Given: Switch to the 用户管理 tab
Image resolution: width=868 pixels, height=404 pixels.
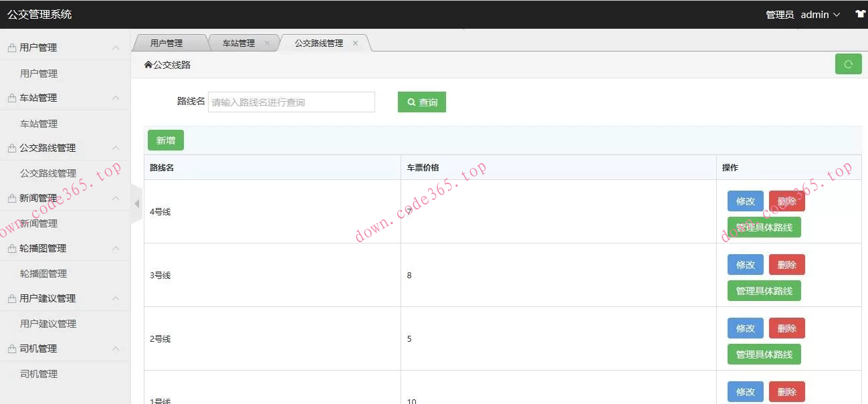Looking at the screenshot, I should click(167, 43).
